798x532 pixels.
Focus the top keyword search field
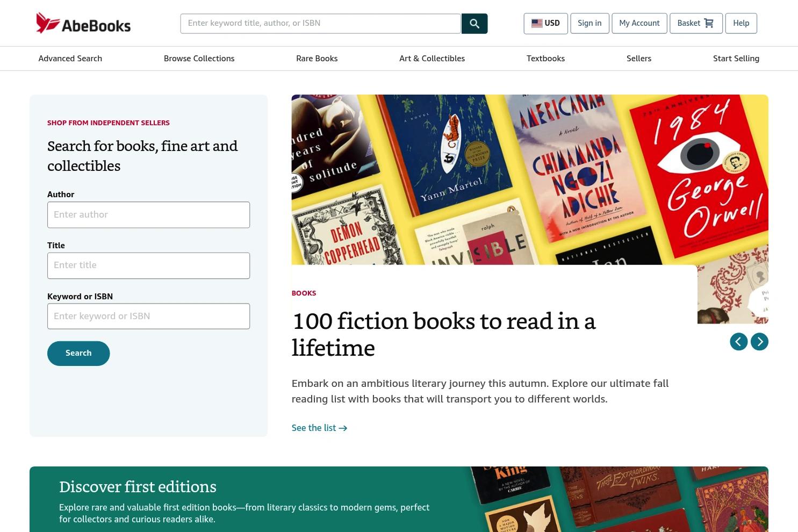321,24
